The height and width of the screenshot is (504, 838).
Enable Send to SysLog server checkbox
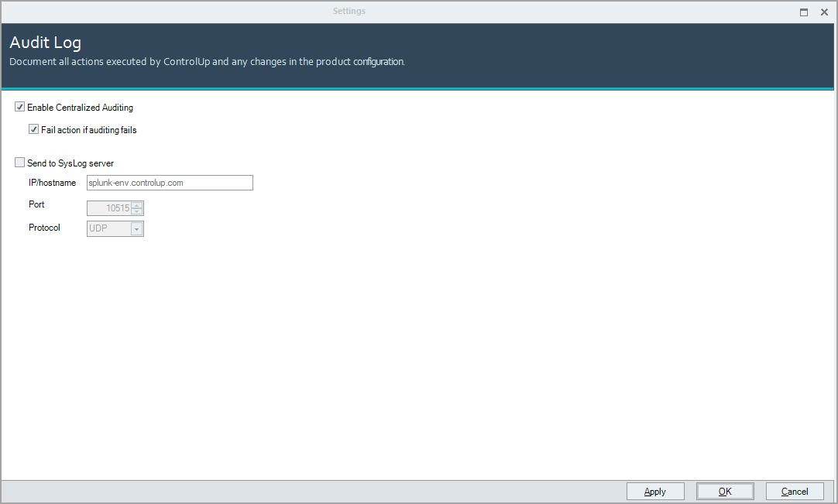[x=20, y=163]
